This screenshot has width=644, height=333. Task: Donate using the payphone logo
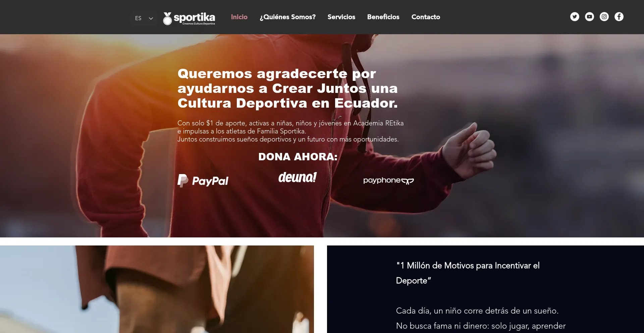(388, 180)
